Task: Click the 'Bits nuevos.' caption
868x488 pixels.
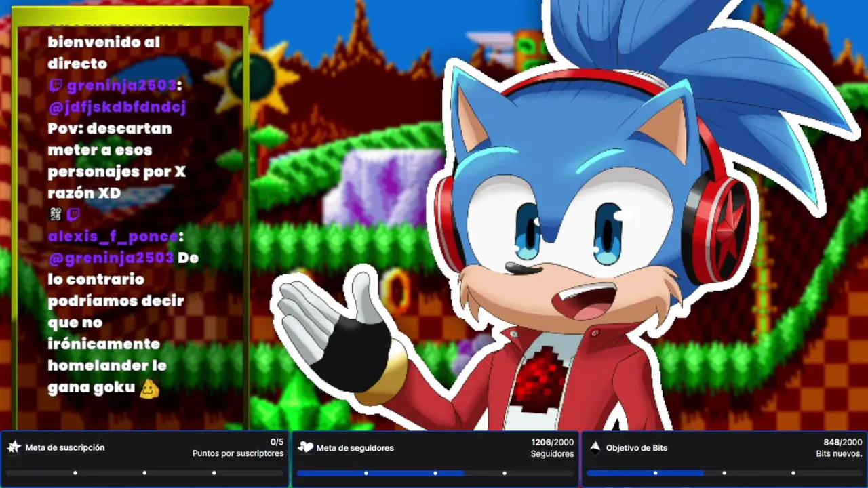Action: pyautogui.click(x=839, y=453)
